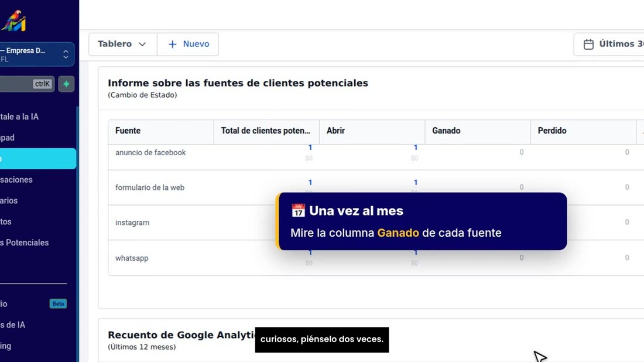Open the 'sasiones' sidebar item
The height and width of the screenshot is (362, 644).
16,180
